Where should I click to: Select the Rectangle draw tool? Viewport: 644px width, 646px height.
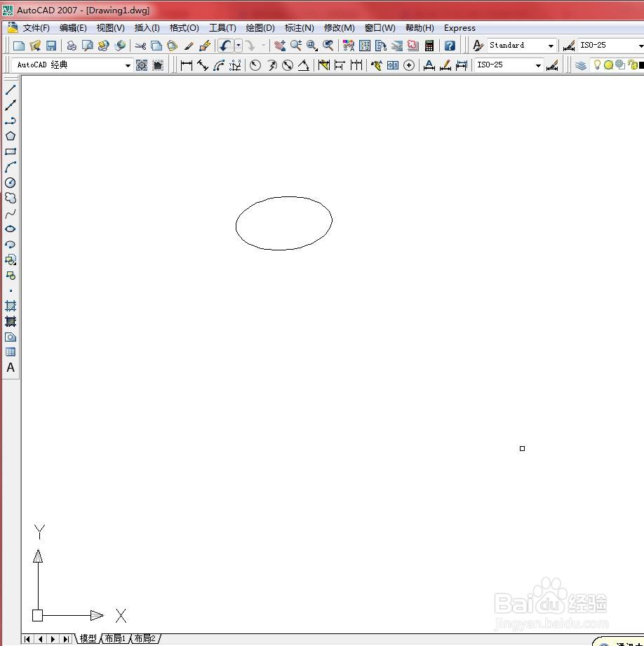11,152
